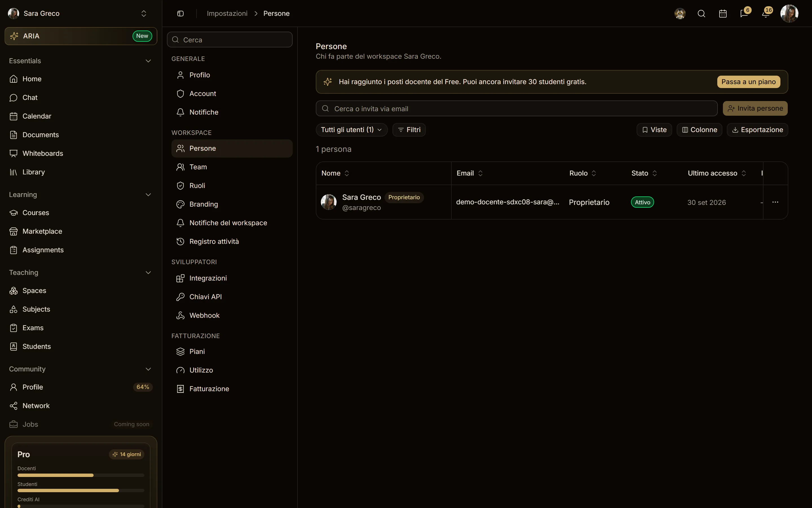Toggle the sidebar panel icon

click(x=180, y=14)
